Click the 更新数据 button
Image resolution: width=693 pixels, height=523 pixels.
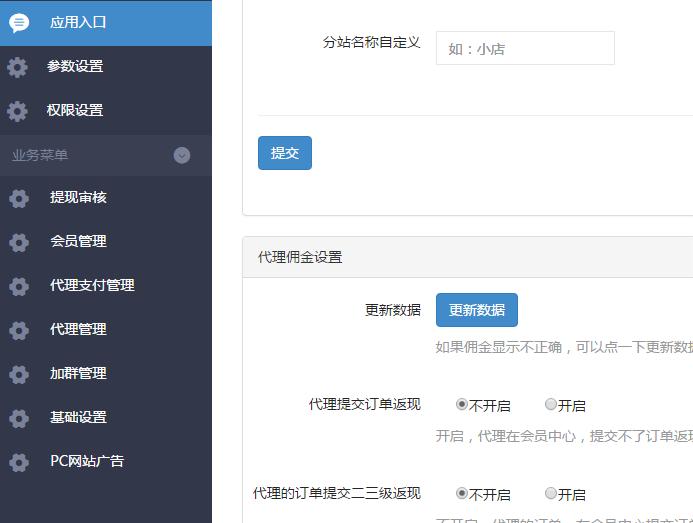click(x=476, y=310)
